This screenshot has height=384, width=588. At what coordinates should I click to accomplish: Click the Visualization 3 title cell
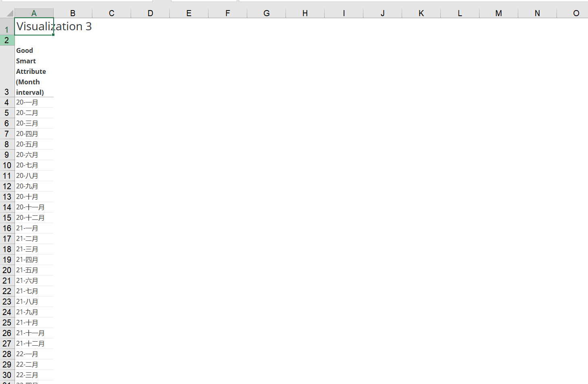pos(34,27)
